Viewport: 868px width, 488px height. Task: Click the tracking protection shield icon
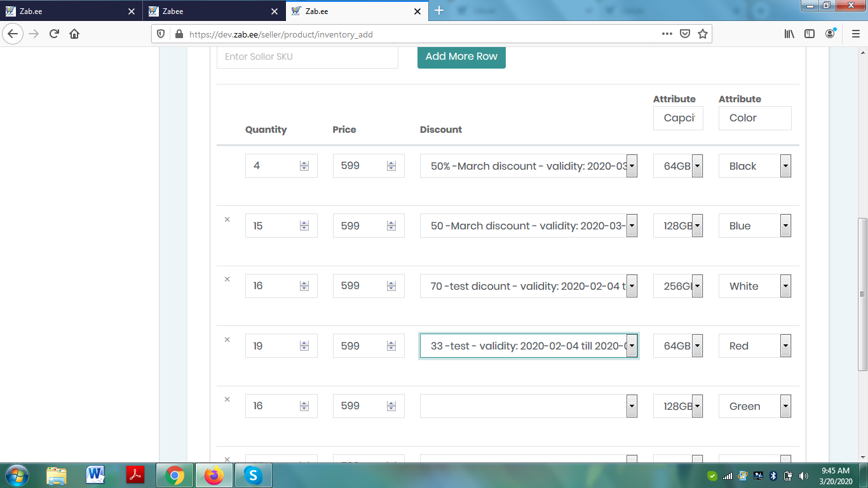tap(161, 34)
